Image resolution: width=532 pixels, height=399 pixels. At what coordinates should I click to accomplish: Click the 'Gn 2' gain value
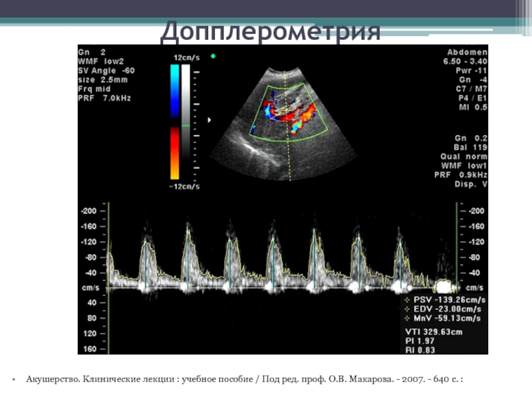(x=92, y=53)
